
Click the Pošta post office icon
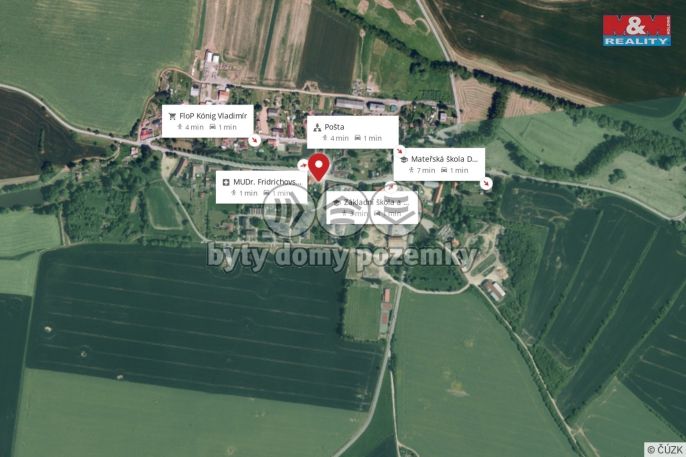coord(317,127)
